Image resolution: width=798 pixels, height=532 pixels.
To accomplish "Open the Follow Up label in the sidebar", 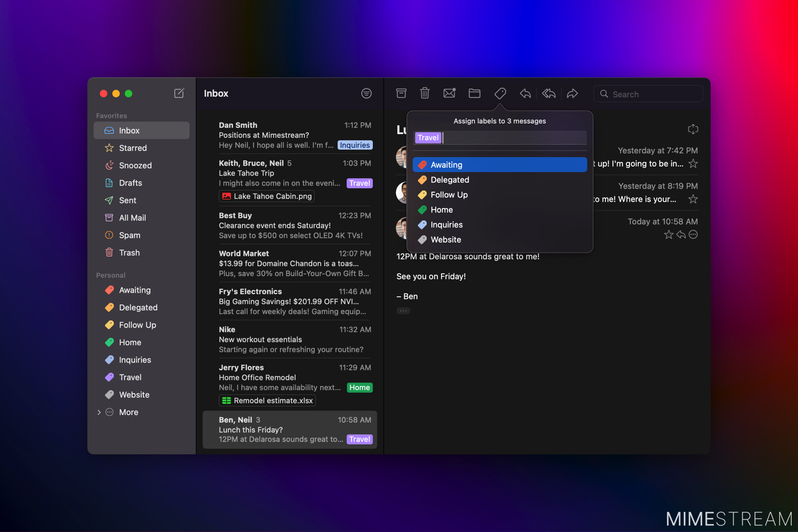I will coord(142,325).
